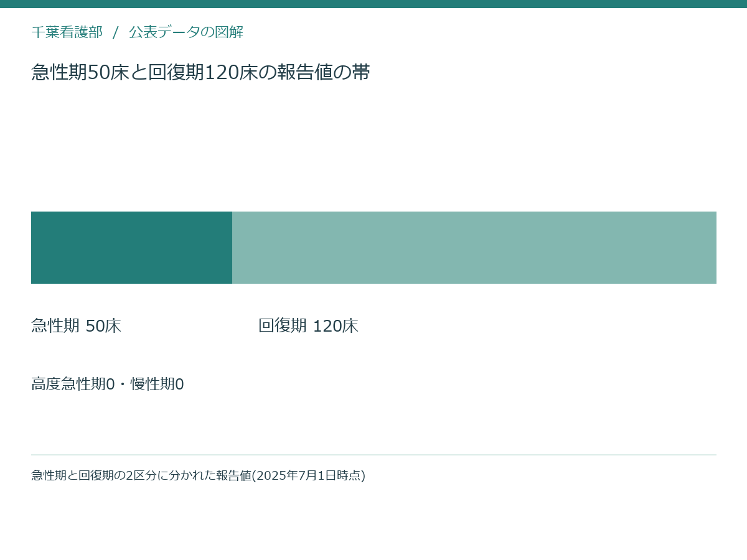Screen dimensions: 747x560
Task: Select the heading 急性期50床と回復期120床の報告値の帯
Action: [200, 73]
